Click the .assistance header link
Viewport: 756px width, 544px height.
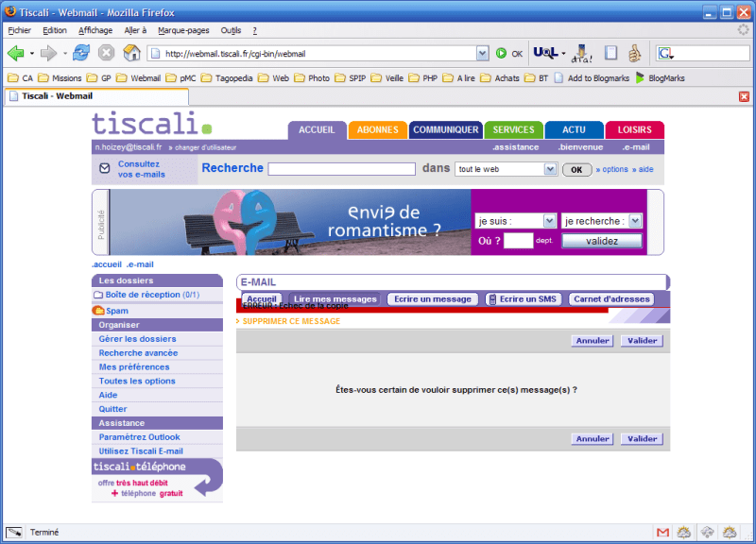pos(515,147)
